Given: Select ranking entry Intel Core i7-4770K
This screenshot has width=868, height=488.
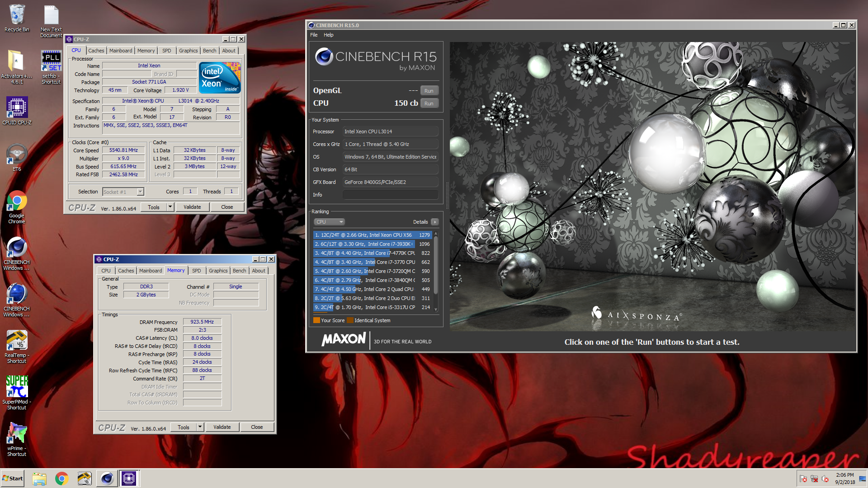Looking at the screenshot, I should pyautogui.click(x=373, y=253).
